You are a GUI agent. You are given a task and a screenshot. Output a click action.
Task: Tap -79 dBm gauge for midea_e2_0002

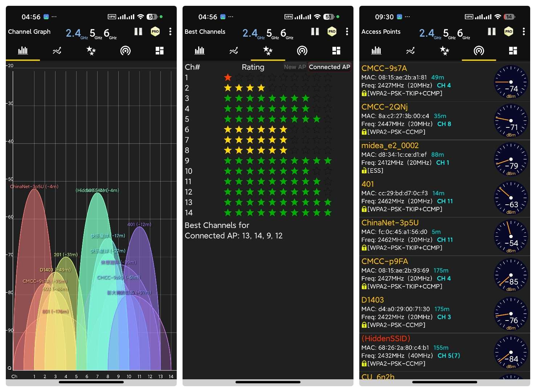pos(511,159)
